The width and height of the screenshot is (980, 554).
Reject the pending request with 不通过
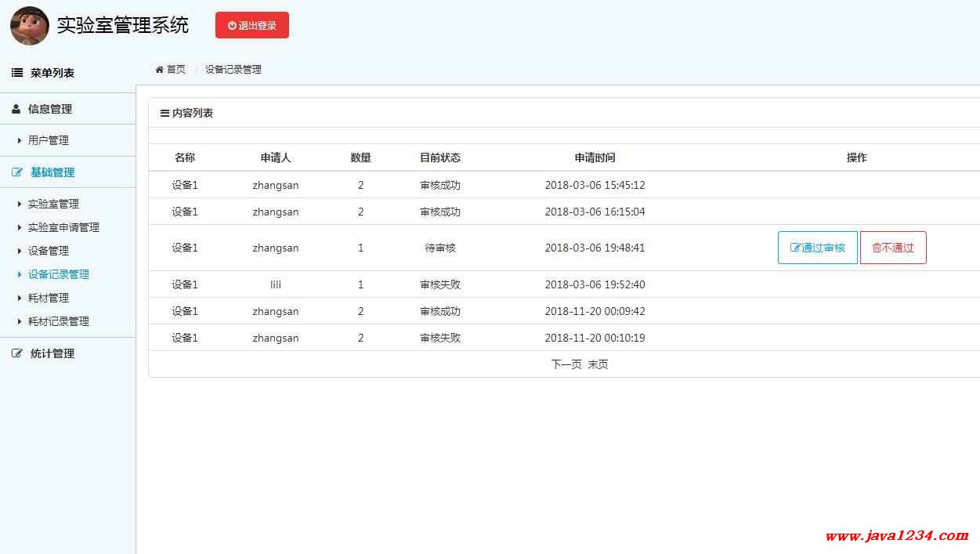pyautogui.click(x=893, y=248)
